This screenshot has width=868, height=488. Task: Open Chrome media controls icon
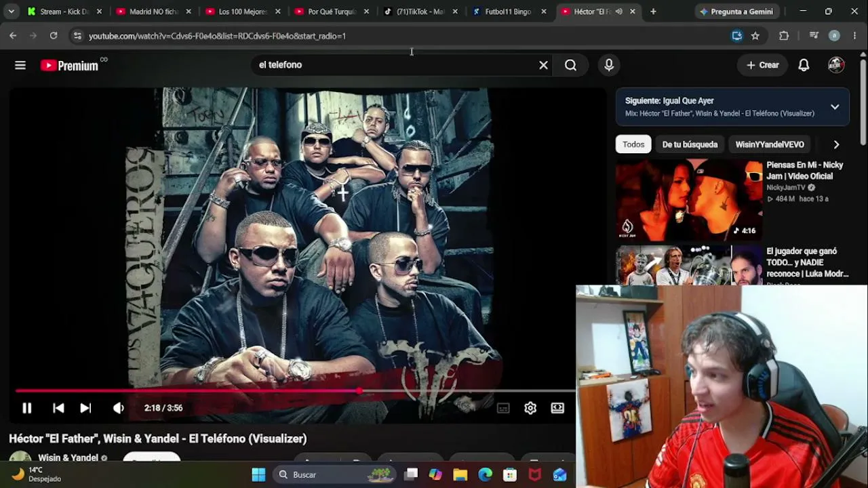click(x=814, y=36)
